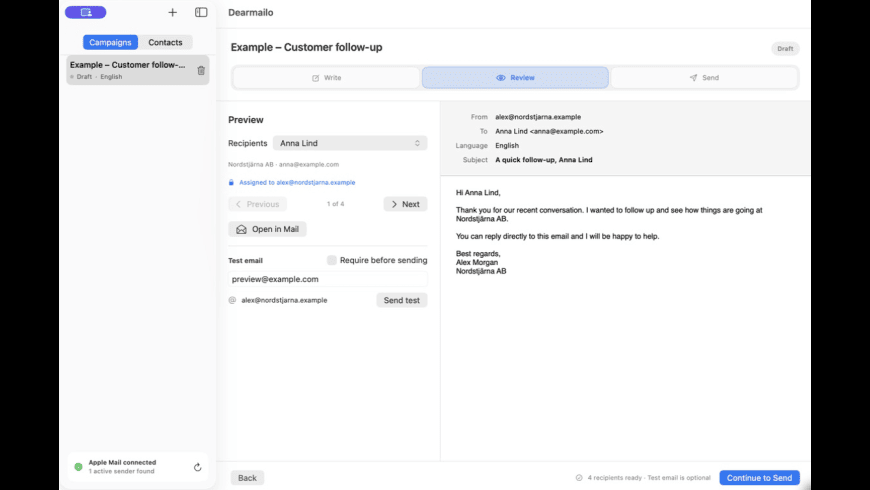The width and height of the screenshot is (870, 490).
Task: Click the 4 recipients ready status text
Action: click(x=649, y=478)
